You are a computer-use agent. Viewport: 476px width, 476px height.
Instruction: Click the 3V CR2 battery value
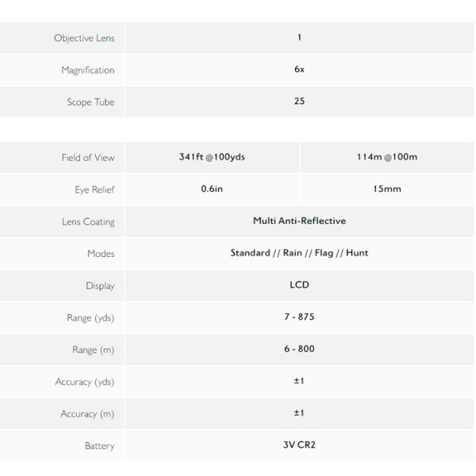[299, 445]
